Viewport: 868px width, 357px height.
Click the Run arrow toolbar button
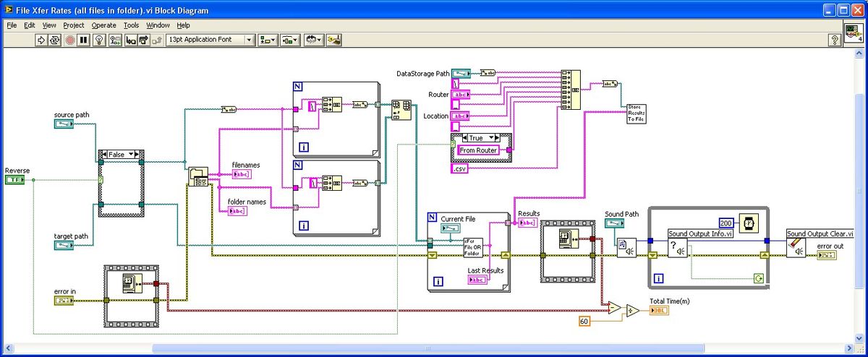click(42, 40)
